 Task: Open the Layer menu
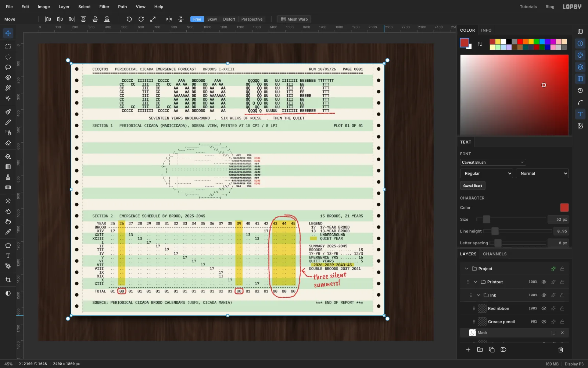[64, 7]
